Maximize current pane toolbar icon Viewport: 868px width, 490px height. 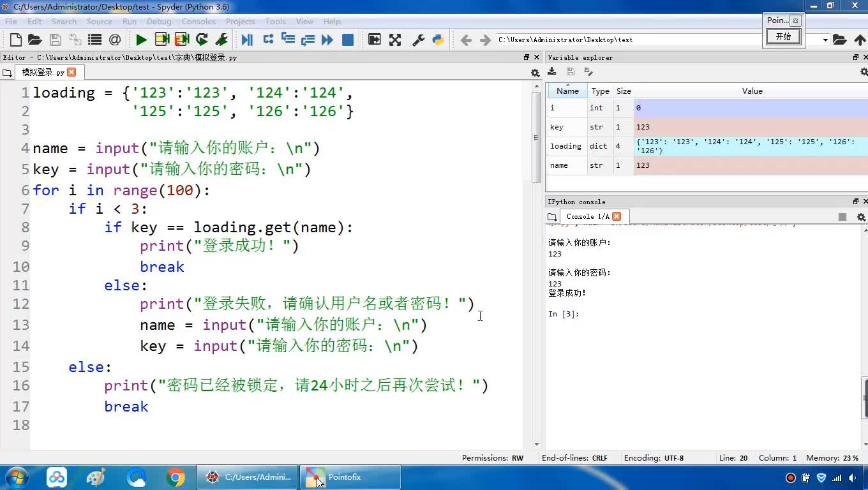[x=395, y=40]
